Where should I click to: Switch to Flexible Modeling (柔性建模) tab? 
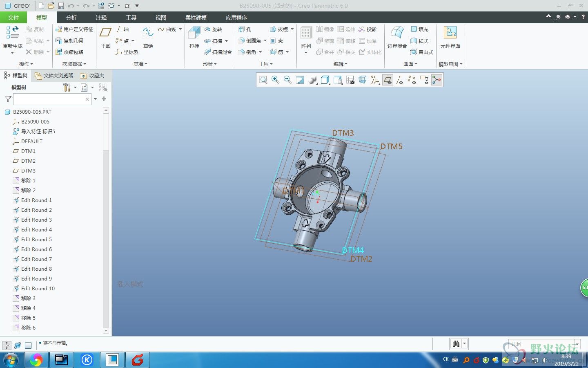tap(196, 18)
